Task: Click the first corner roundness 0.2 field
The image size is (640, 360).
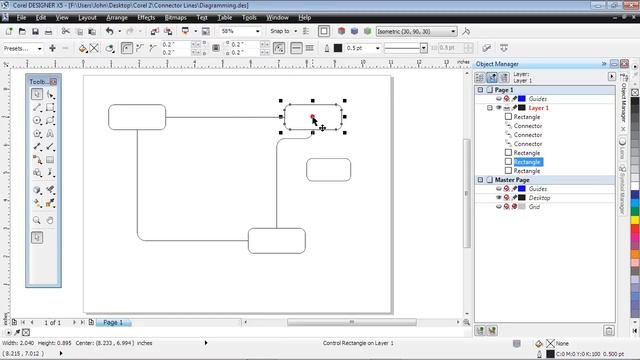Action: pyautogui.click(x=175, y=44)
